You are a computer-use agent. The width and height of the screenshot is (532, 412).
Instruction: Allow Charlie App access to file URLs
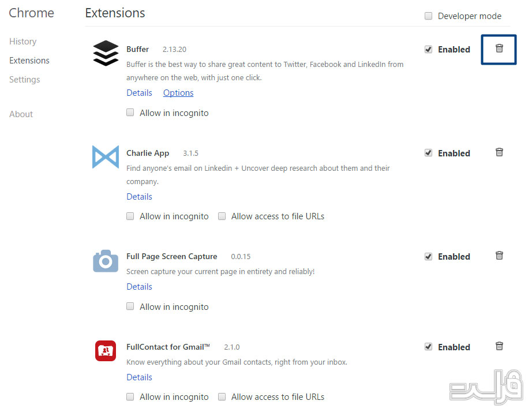click(x=222, y=216)
